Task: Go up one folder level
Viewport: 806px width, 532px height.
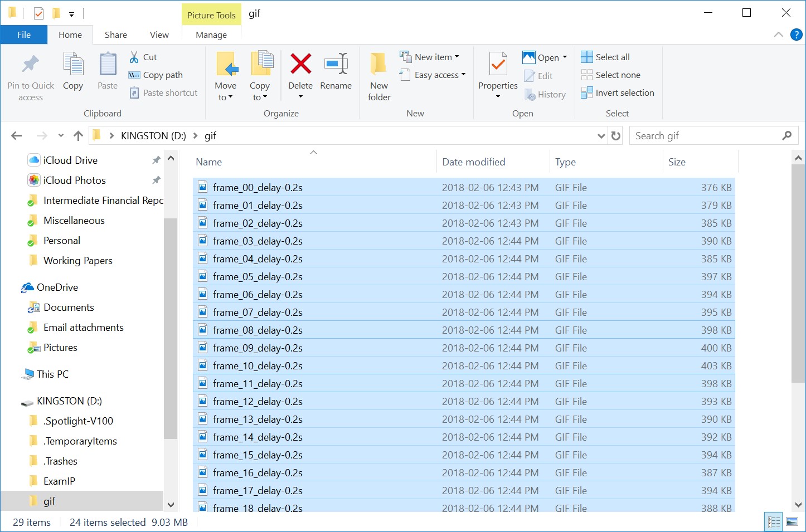Action: (x=78, y=135)
